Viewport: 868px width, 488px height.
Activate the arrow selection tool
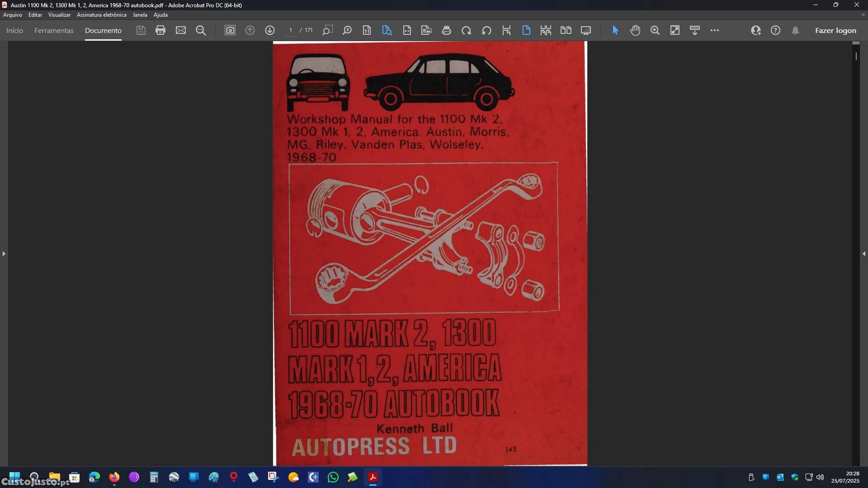tap(615, 30)
